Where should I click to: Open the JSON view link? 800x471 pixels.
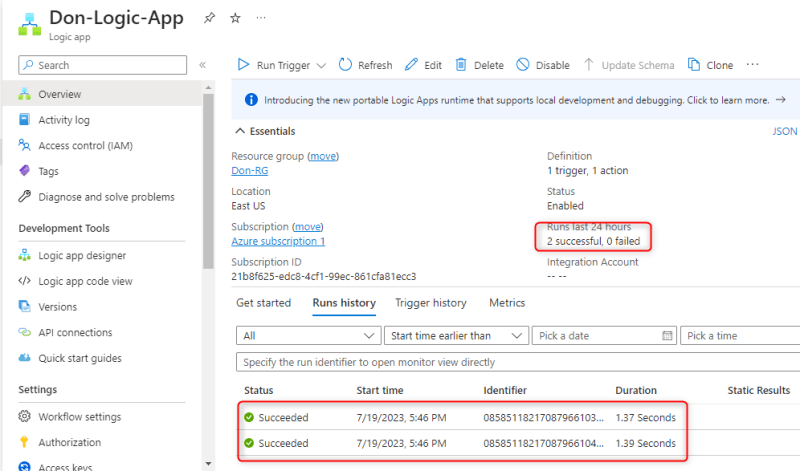point(784,131)
